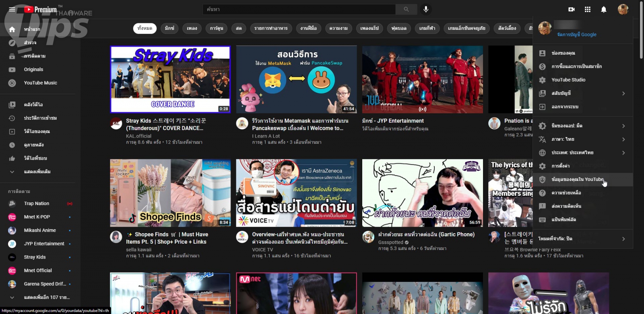
Task: Open the MetaMask PancakeSwap tutorial thumbnail
Action: (296, 79)
